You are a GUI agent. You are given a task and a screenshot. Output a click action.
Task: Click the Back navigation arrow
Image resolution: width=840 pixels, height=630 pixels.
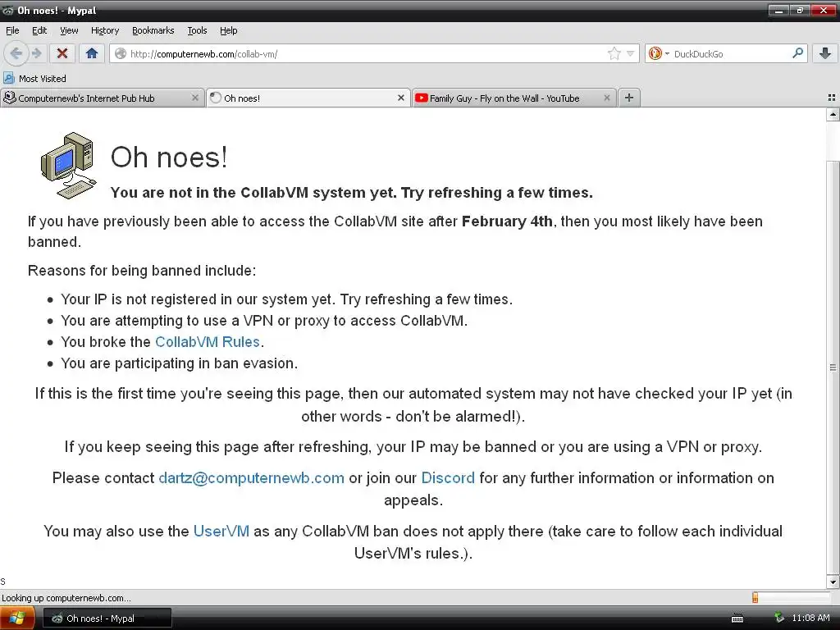pos(16,53)
